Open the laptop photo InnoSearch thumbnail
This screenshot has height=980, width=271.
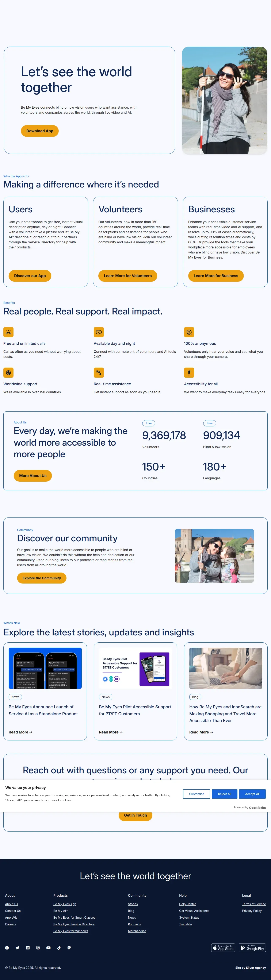226,668
